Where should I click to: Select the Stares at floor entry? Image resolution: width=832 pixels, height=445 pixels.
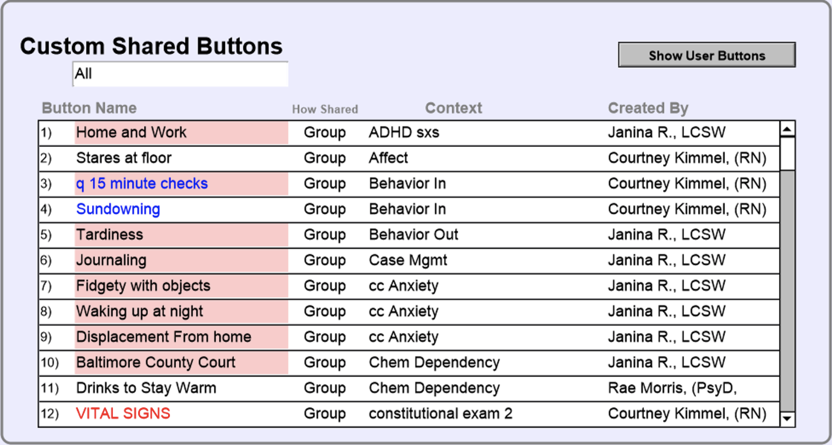click(124, 158)
